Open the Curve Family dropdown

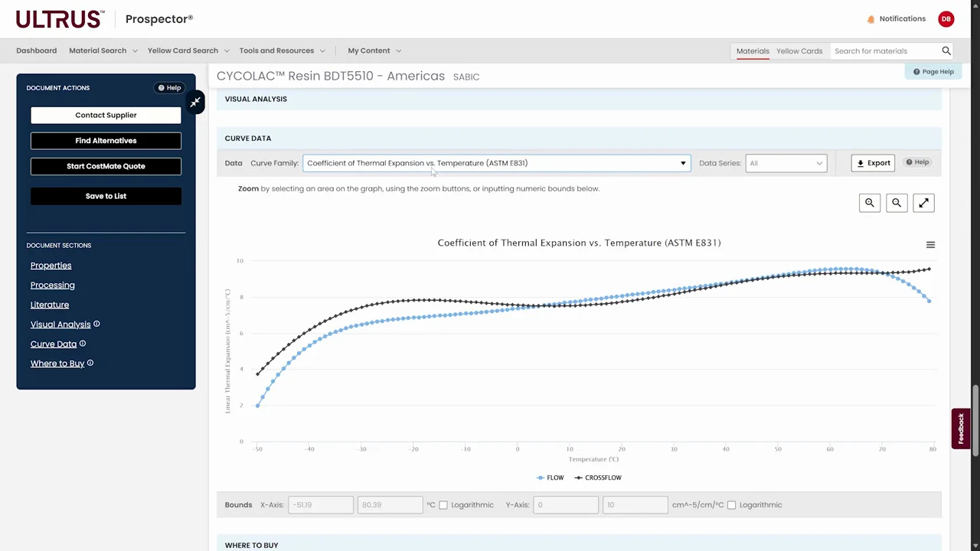click(497, 163)
